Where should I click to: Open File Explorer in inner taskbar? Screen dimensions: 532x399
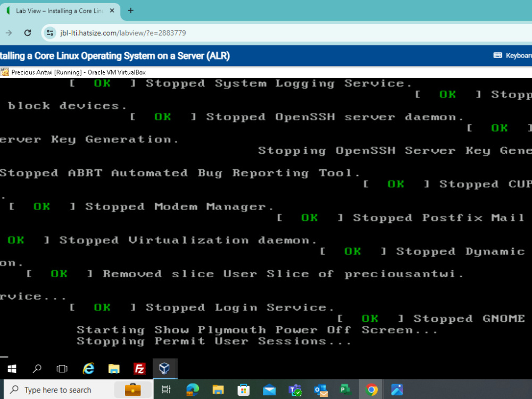tap(114, 369)
